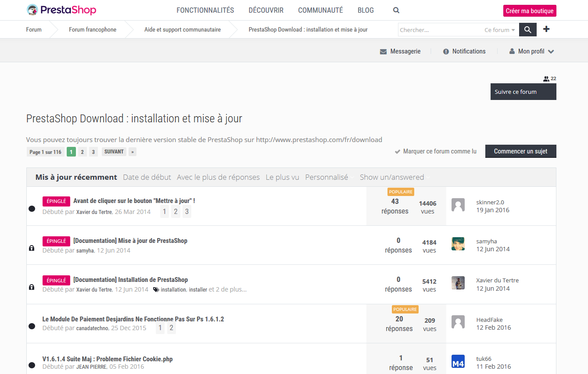Go to Forum francophone breadcrumb
This screenshot has width=588, height=374.
click(x=93, y=29)
